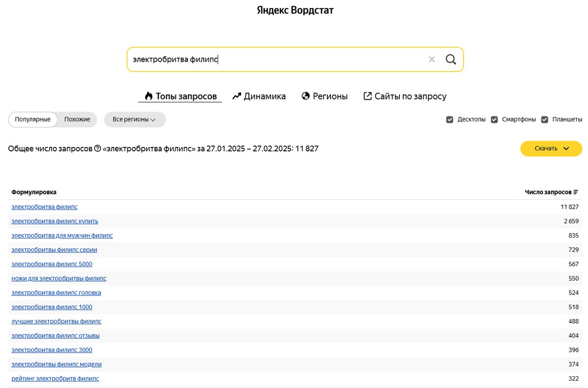
Task: Click the count value 524
Action: coord(573,292)
